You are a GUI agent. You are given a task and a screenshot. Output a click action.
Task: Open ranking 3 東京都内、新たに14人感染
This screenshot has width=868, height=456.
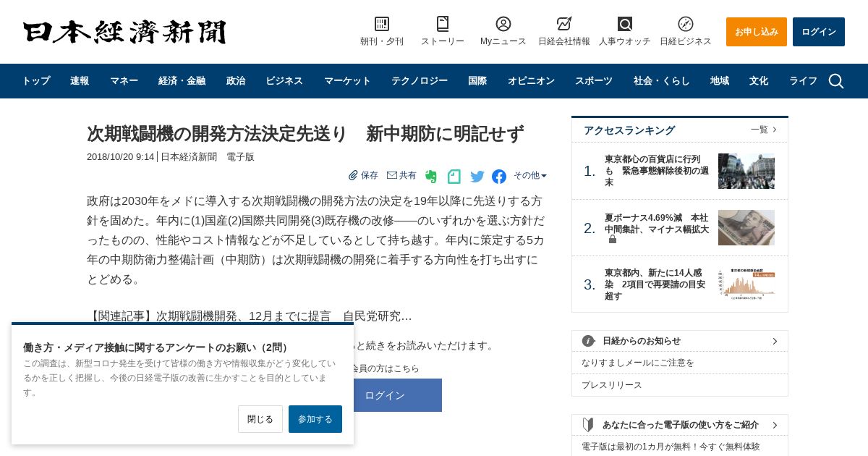tap(657, 284)
